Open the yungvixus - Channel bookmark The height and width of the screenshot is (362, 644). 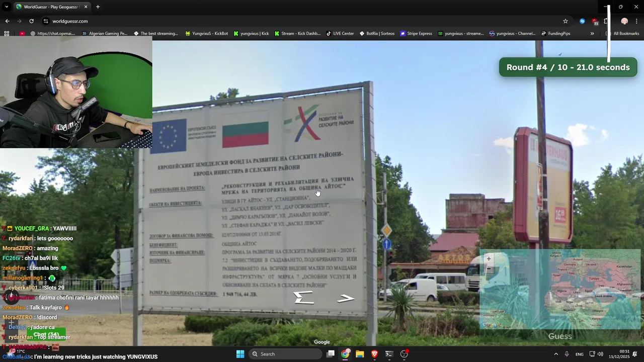tap(513, 34)
